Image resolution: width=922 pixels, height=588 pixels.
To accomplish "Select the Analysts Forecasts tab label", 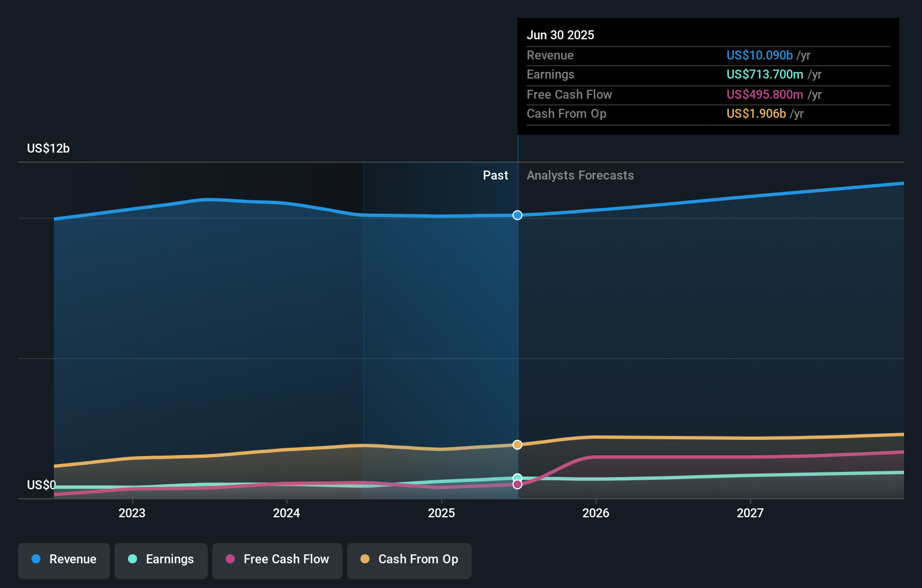I will click(x=580, y=175).
